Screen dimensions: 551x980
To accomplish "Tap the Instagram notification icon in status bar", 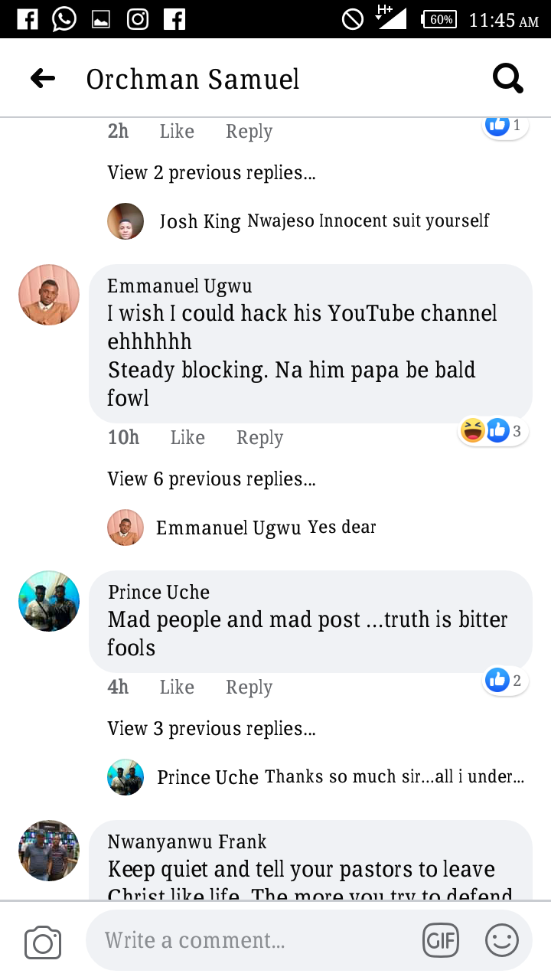I will 138,19.
